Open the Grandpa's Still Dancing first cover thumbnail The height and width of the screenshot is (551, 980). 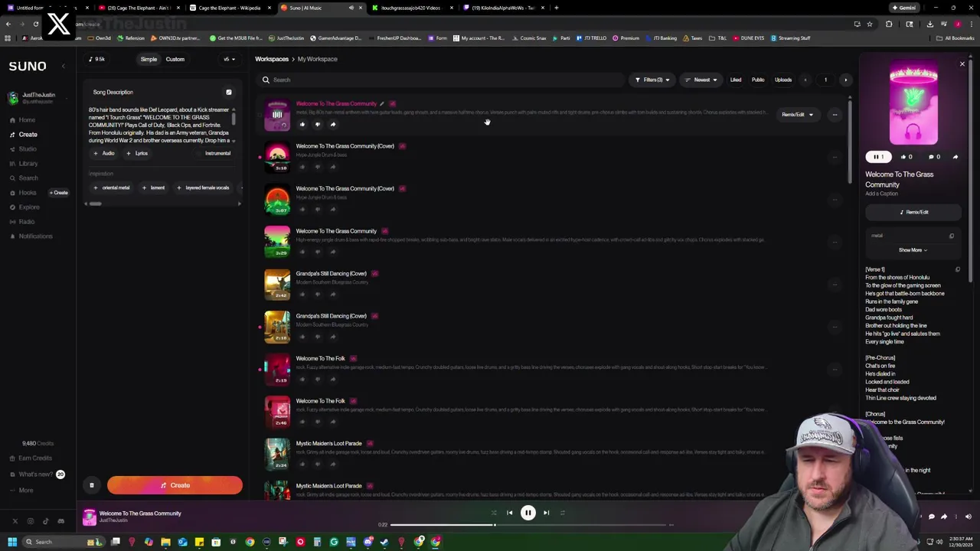[x=277, y=285]
